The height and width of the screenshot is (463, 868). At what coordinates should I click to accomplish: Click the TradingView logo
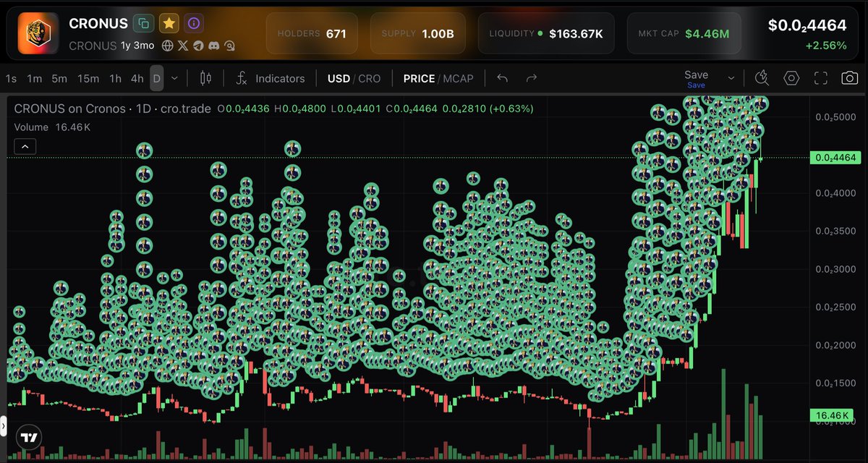(x=30, y=437)
